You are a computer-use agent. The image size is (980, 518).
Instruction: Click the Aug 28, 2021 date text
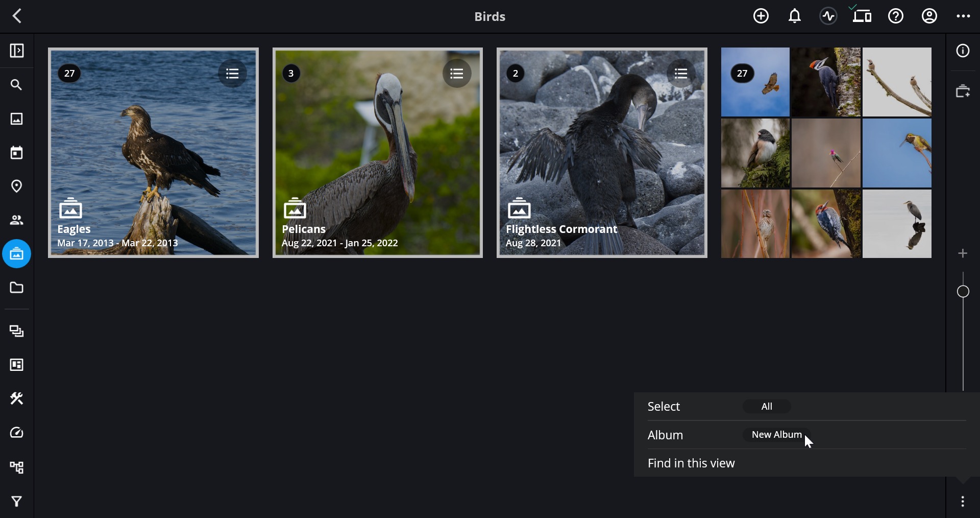[533, 243]
